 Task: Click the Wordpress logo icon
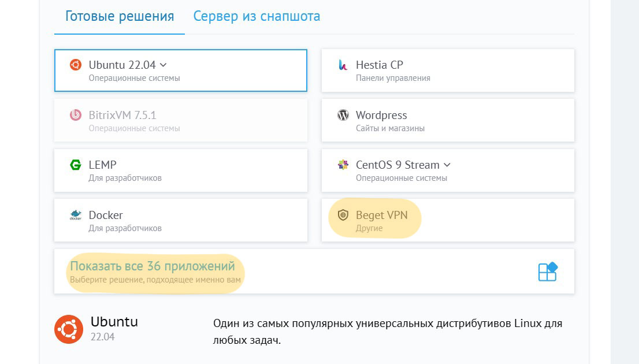(x=343, y=115)
